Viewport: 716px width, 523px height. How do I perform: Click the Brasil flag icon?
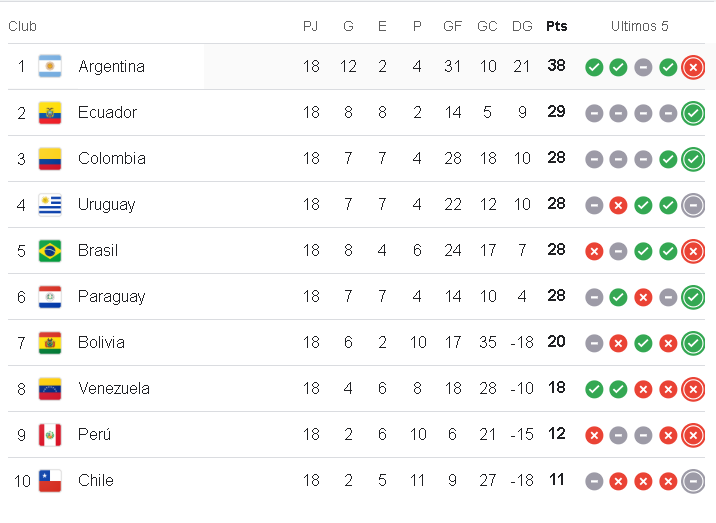coord(50,251)
